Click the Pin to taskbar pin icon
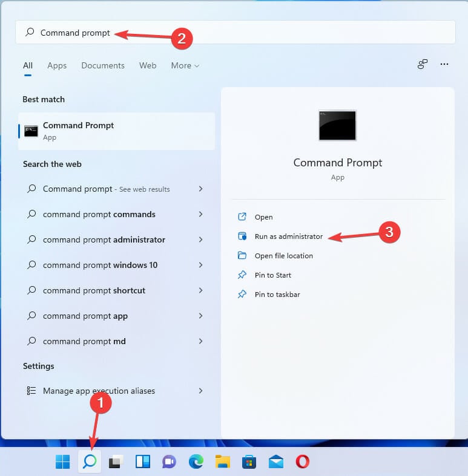Viewport: 468px width, 476px height. [242, 294]
